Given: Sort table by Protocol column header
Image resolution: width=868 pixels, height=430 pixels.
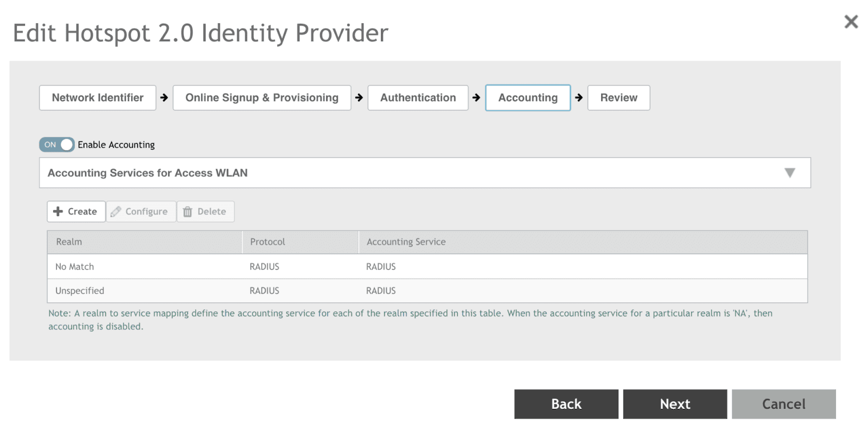Looking at the screenshot, I should point(300,242).
